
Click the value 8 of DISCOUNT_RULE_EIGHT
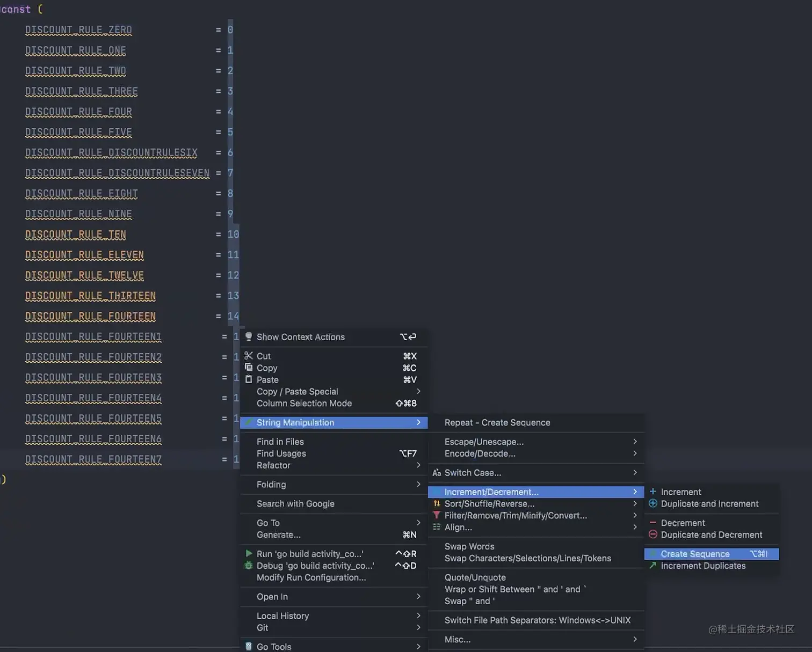pyautogui.click(x=230, y=193)
